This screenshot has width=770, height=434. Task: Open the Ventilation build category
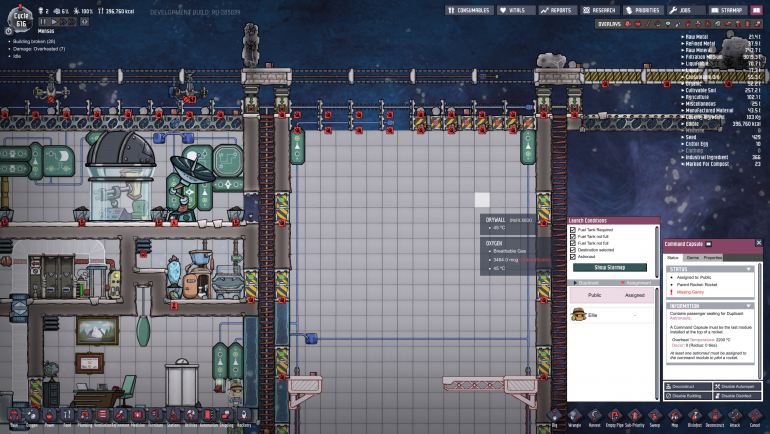coord(102,416)
